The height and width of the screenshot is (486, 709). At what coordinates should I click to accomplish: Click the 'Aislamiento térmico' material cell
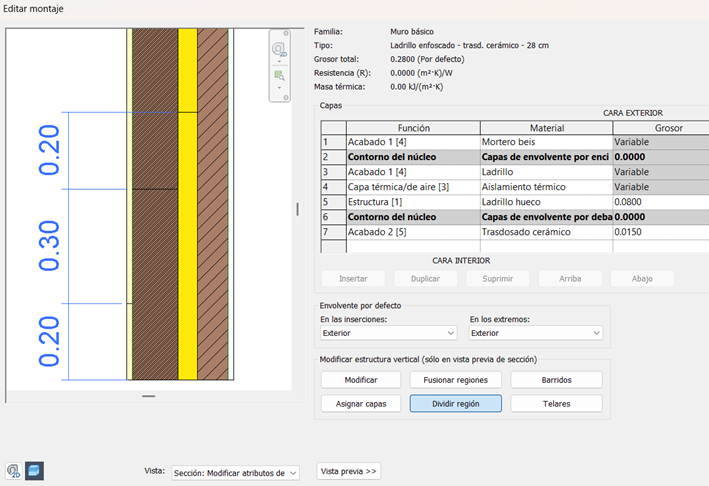click(x=547, y=187)
